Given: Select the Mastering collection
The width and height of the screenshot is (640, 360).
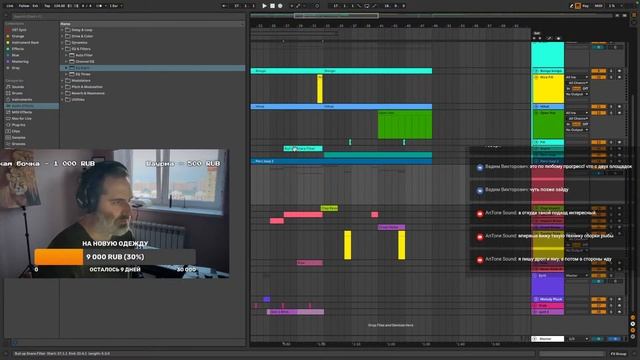Looking at the screenshot, I should (20, 62).
